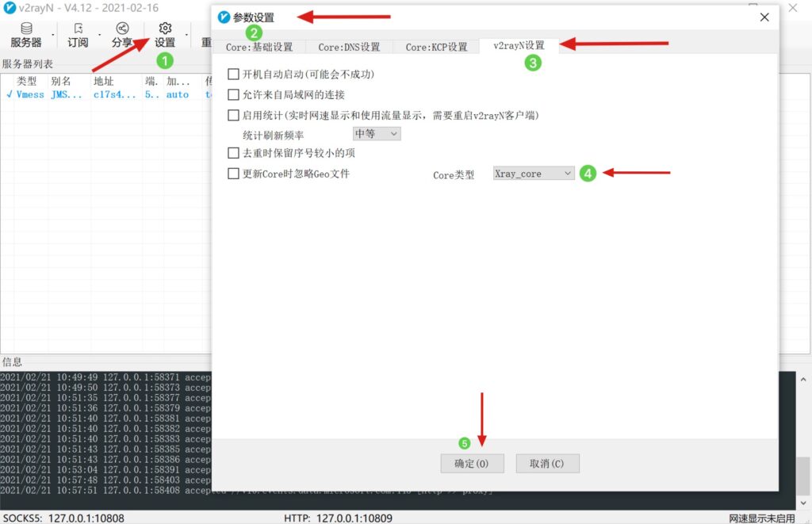Click the 确定(O) confirm button

471,464
